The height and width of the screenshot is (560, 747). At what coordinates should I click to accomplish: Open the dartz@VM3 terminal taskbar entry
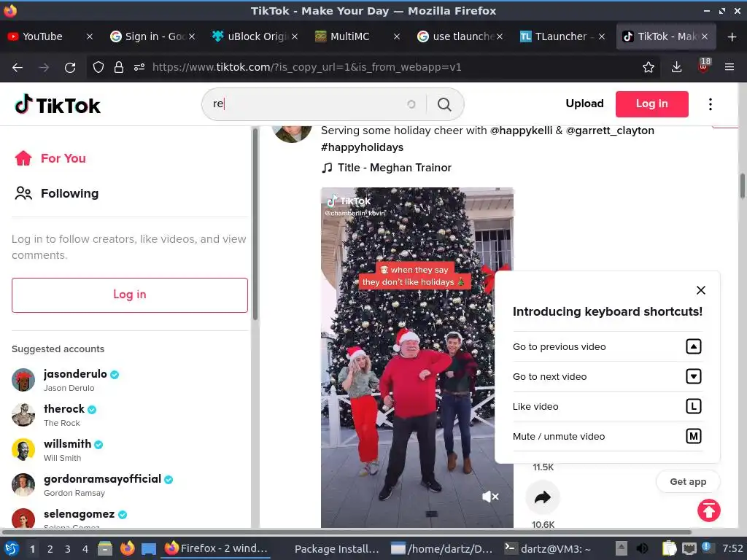pyautogui.click(x=547, y=549)
